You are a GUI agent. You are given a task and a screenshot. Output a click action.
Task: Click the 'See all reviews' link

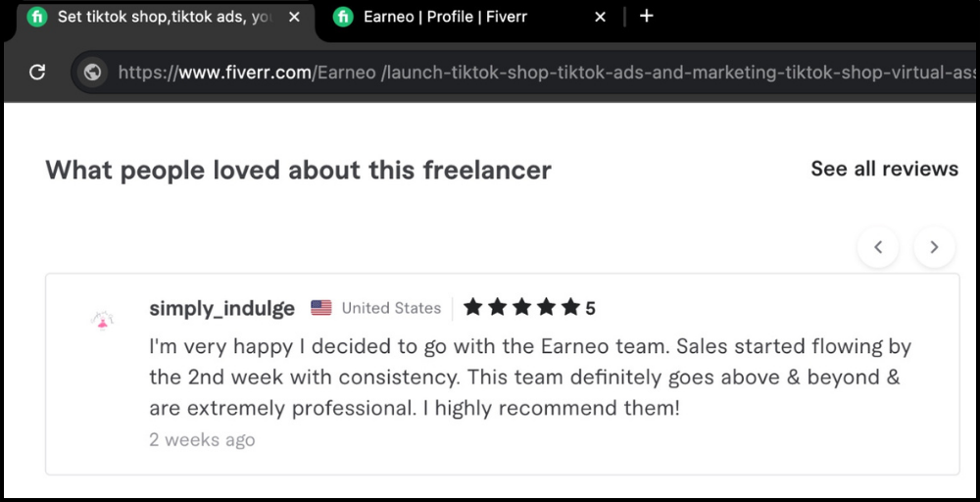(x=884, y=169)
